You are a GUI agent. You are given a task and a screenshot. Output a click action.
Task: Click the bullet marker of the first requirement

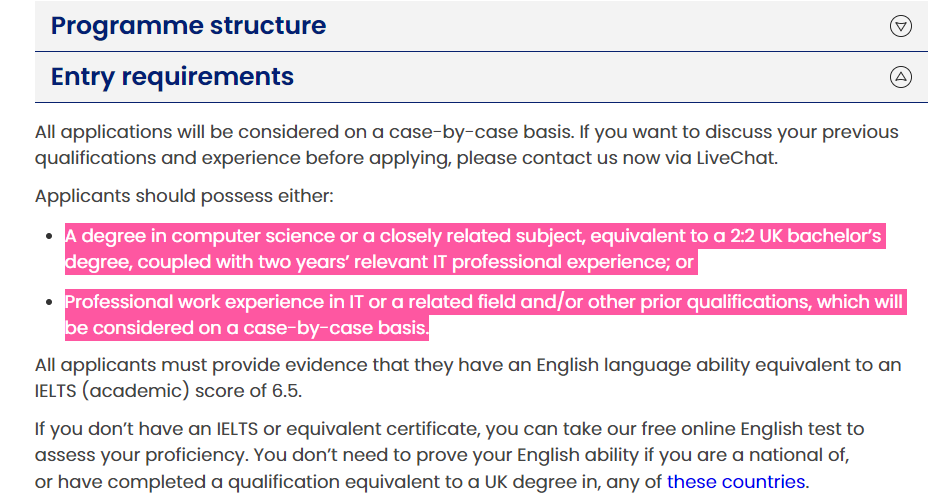click(50, 236)
